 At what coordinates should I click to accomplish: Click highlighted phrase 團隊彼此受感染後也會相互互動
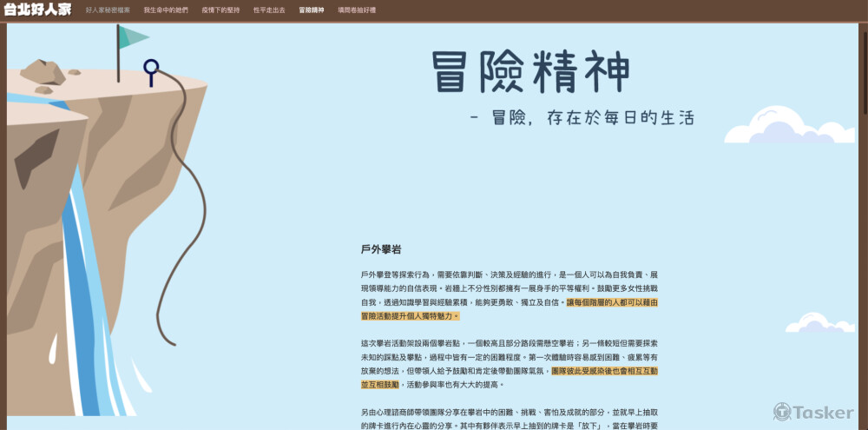tap(604, 371)
